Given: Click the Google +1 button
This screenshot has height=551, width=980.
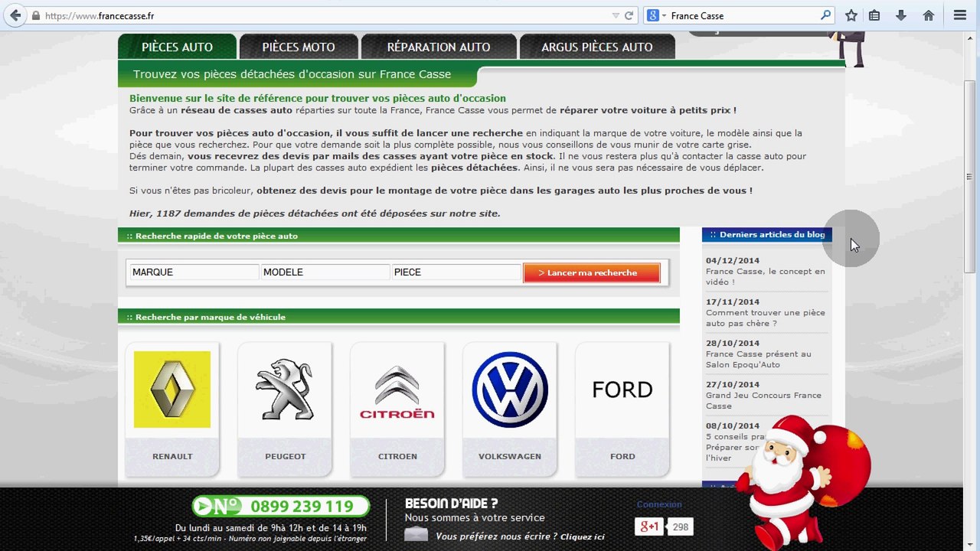Looking at the screenshot, I should [x=649, y=527].
